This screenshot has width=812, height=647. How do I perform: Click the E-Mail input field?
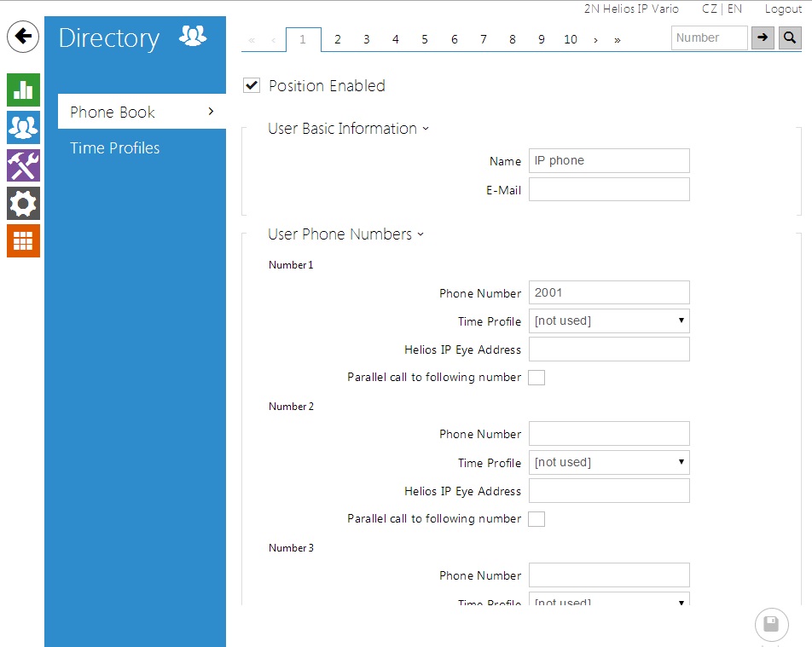[609, 189]
